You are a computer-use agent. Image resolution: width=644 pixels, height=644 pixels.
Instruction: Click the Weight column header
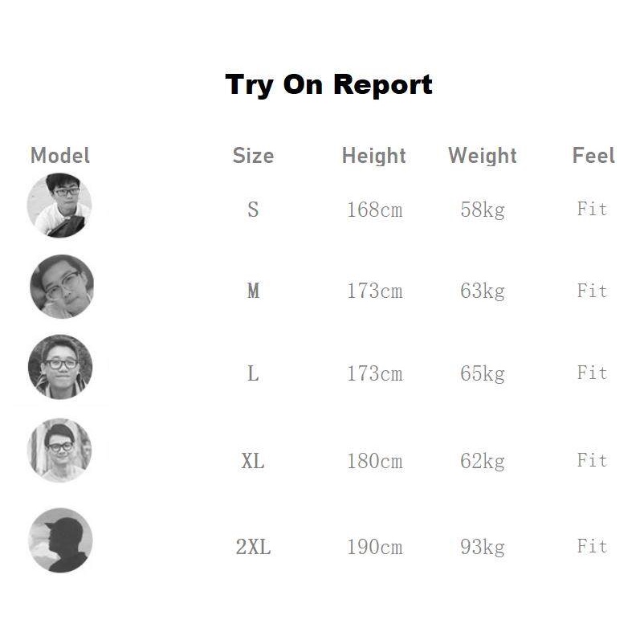(x=483, y=156)
